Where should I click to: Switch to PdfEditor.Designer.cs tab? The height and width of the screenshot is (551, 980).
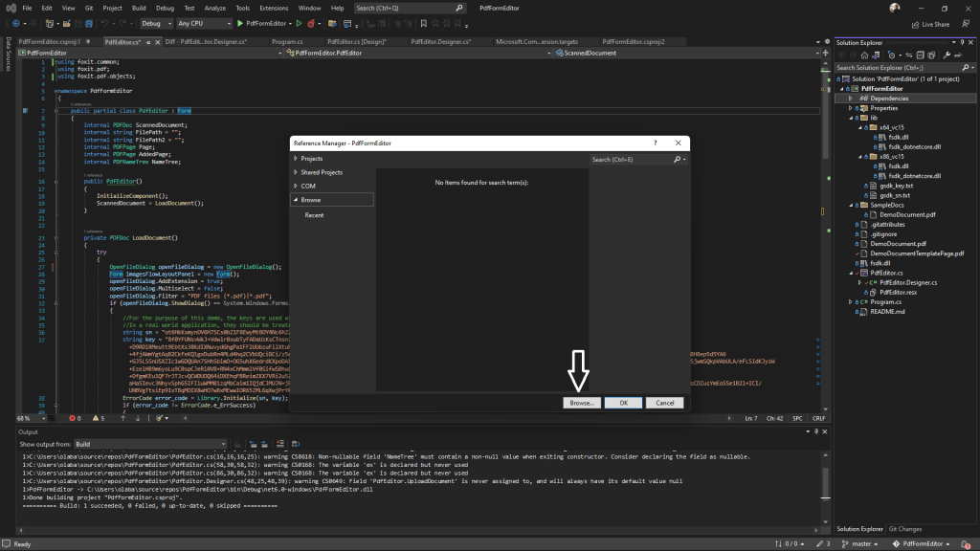pyautogui.click(x=440, y=42)
